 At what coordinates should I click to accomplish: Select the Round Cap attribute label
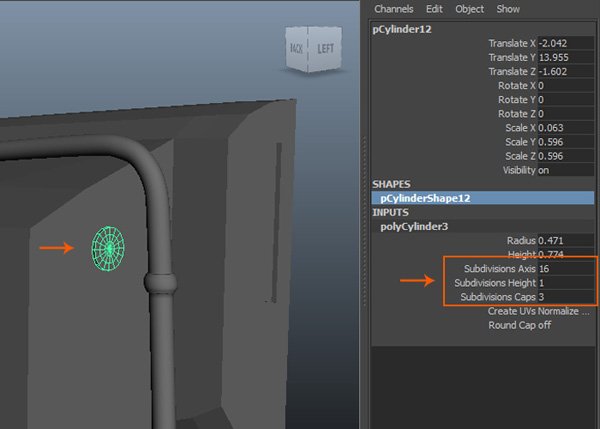512,325
